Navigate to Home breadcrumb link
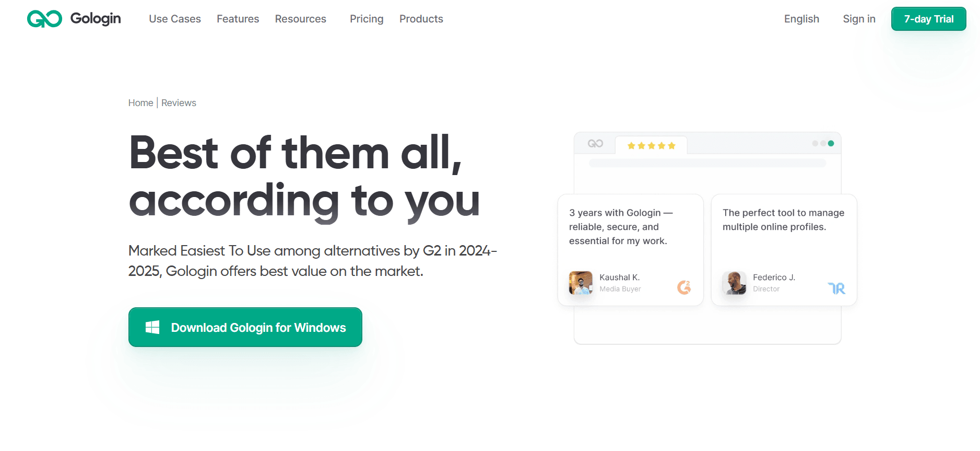Viewport: 980px width, 451px height. pyautogui.click(x=140, y=103)
